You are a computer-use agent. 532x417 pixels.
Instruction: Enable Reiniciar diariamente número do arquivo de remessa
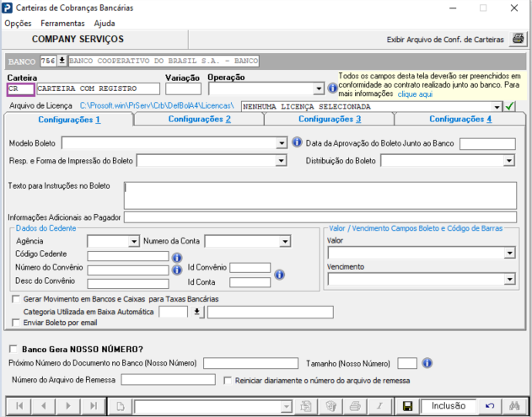pos(228,381)
